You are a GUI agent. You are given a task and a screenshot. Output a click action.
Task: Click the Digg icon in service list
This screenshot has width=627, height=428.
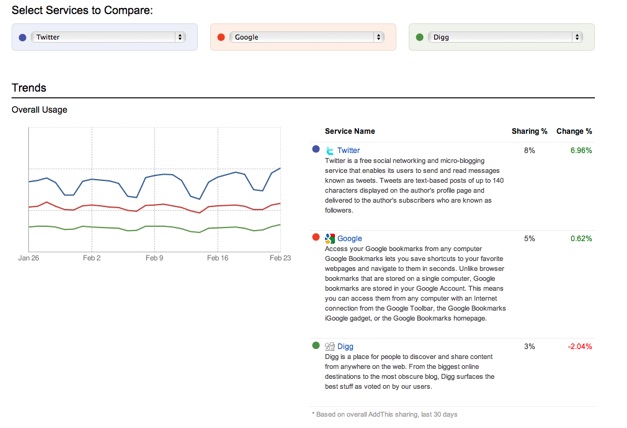[330, 347]
